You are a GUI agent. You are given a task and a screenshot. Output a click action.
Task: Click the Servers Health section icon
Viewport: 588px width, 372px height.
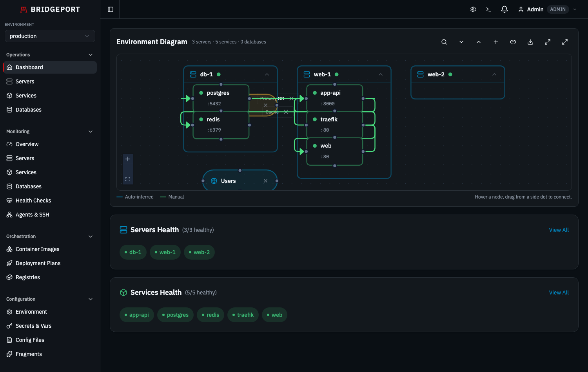tap(123, 230)
